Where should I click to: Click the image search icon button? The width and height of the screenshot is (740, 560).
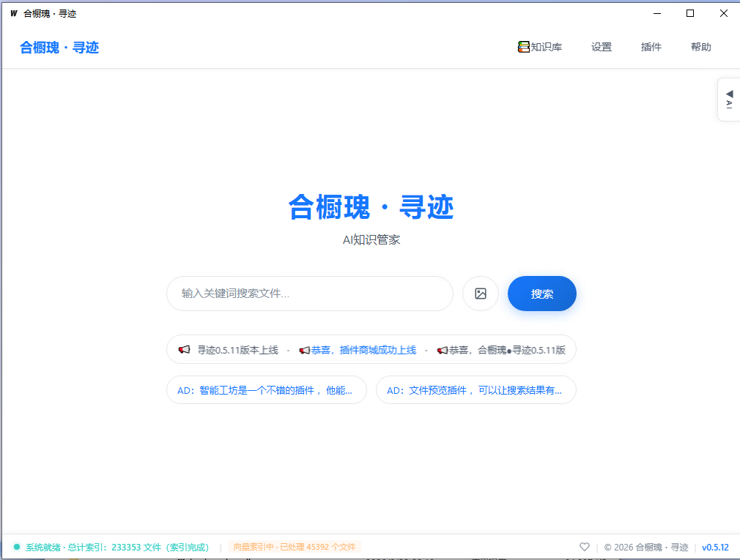pos(481,294)
